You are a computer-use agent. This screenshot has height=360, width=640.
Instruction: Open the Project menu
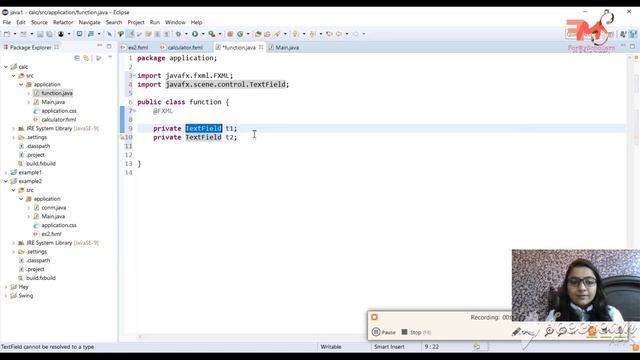click(136, 22)
